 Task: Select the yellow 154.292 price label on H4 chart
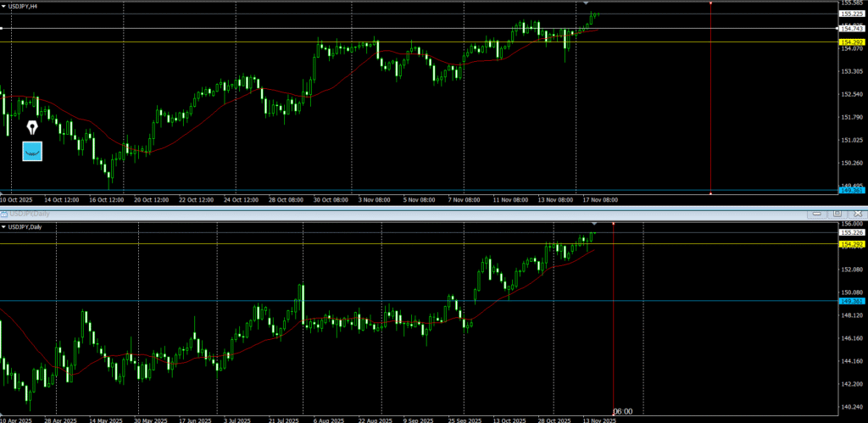851,42
